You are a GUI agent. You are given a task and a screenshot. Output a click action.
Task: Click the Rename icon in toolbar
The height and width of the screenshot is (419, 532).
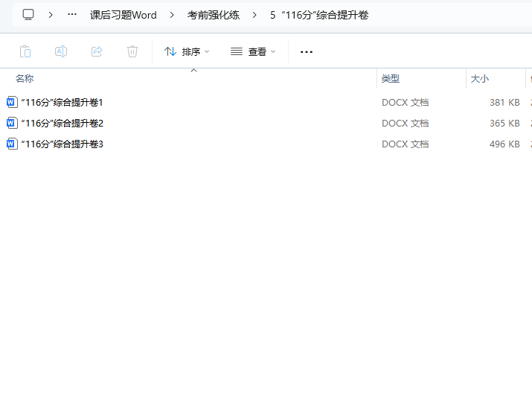[x=61, y=51]
